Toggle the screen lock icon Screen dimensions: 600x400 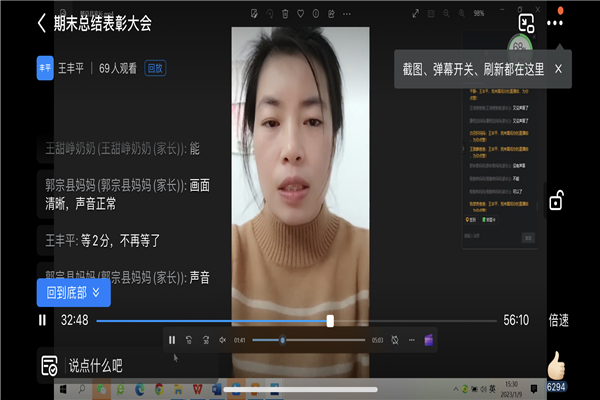pyautogui.click(x=558, y=200)
